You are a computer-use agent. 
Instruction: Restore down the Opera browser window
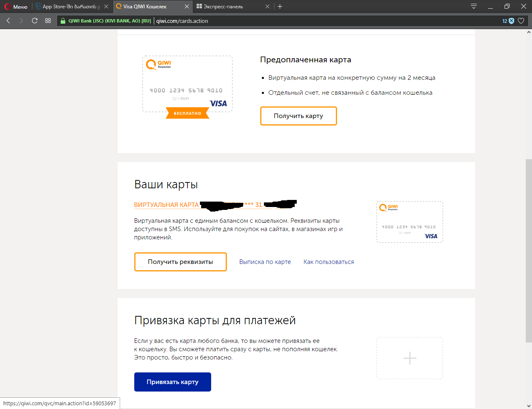[507, 6]
